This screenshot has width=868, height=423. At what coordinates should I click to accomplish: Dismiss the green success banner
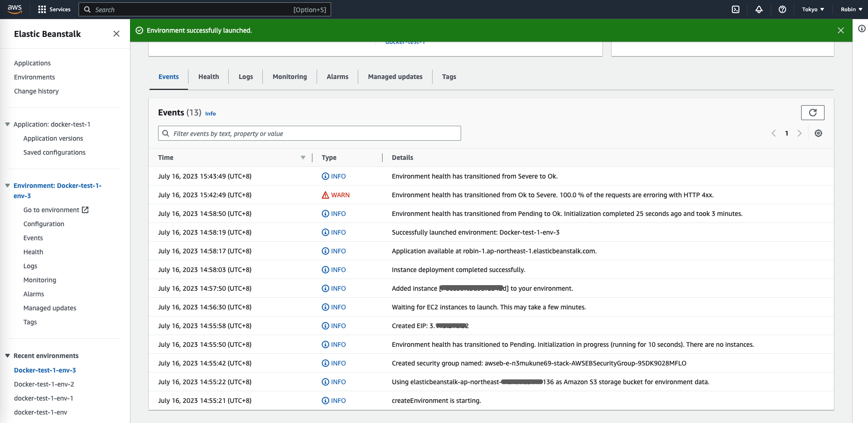(840, 30)
